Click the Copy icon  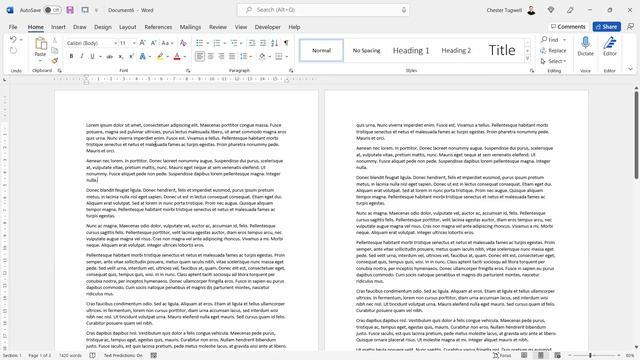coord(55,50)
